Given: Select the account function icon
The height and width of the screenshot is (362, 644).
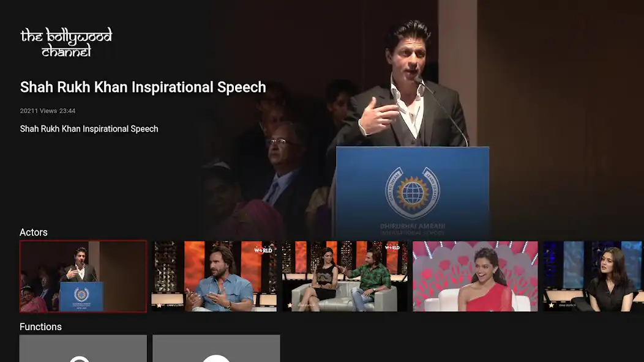Looking at the screenshot, I should pos(217,349).
